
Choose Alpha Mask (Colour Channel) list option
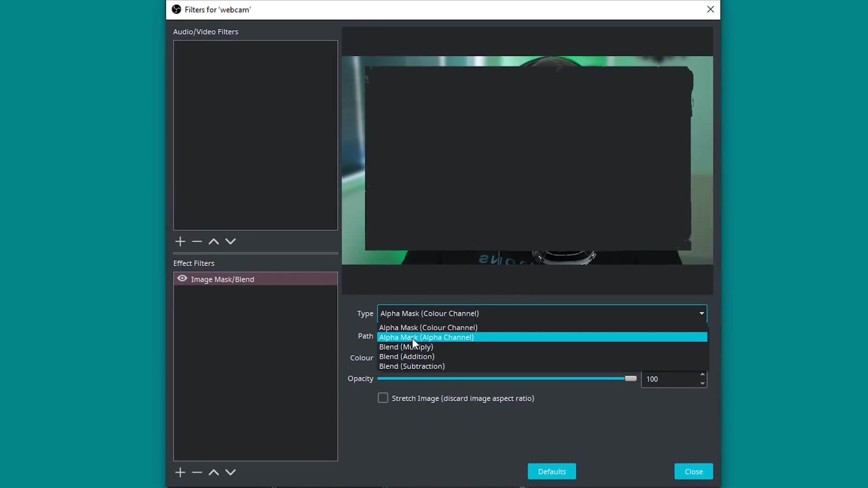click(x=428, y=328)
